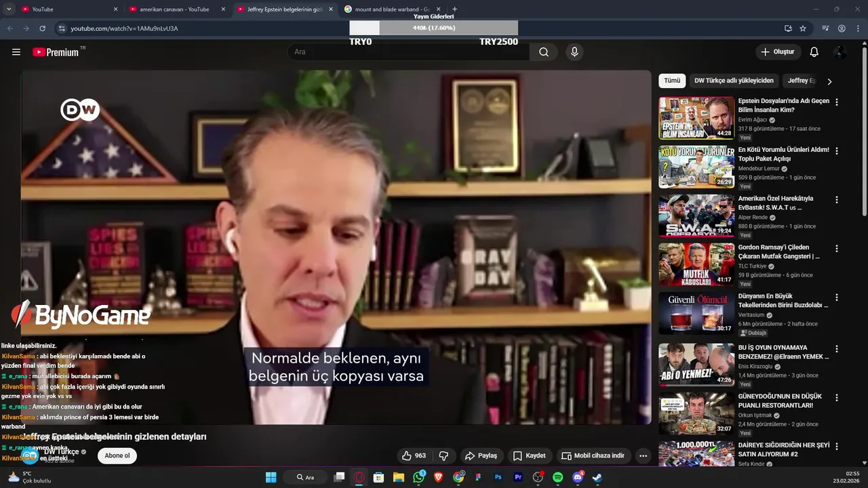
Task: Reload the page
Action: coord(42,28)
